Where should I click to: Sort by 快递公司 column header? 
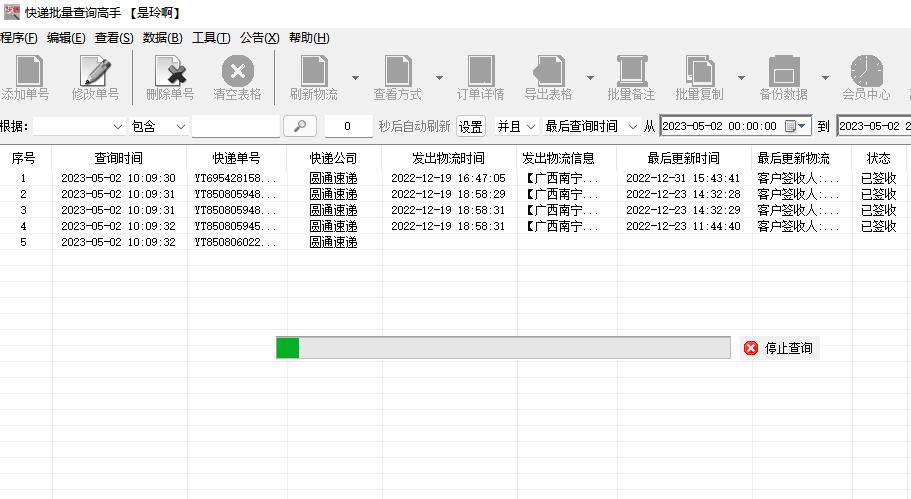point(333,158)
